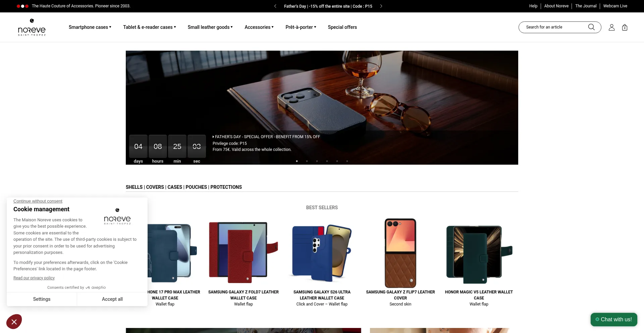The width and height of the screenshot is (644, 333).
Task: Click 'Second skin' label under Flip7 cover
Action: (400, 304)
